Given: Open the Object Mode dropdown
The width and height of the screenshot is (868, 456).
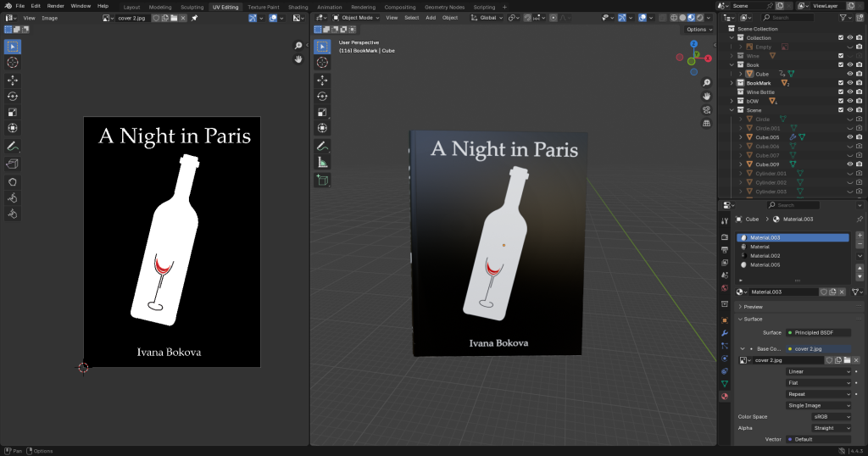Looking at the screenshot, I should tap(355, 17).
